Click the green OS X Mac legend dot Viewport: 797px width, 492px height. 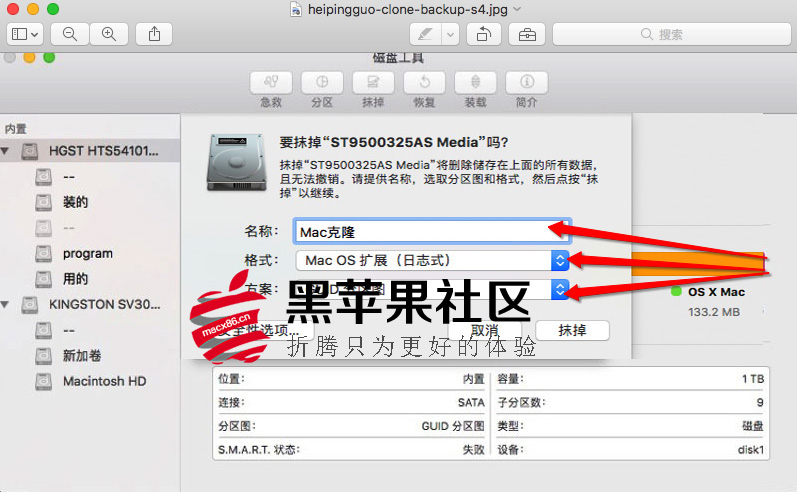(676, 292)
